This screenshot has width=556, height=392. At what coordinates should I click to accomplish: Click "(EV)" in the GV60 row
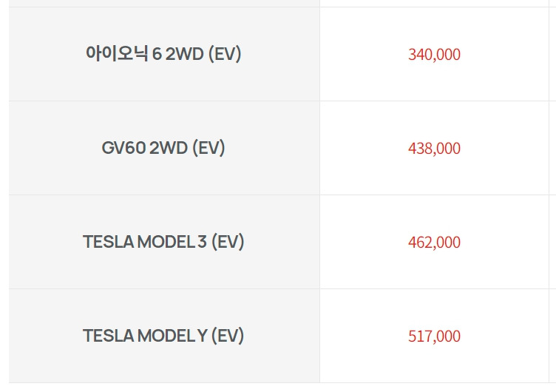tap(208, 148)
